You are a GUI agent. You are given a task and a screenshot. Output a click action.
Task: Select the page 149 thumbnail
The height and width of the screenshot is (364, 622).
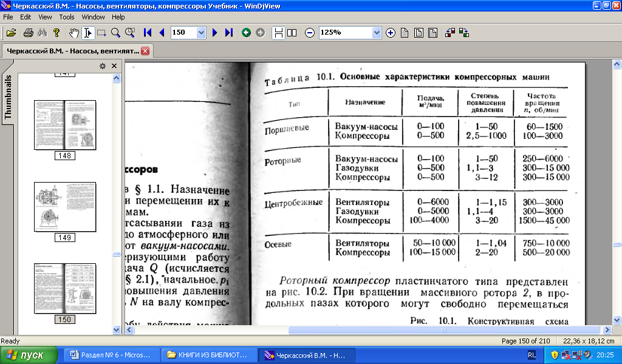click(x=65, y=207)
